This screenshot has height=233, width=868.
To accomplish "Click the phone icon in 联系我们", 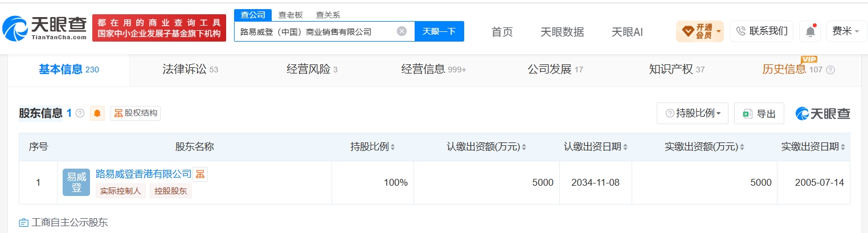I will (x=741, y=31).
